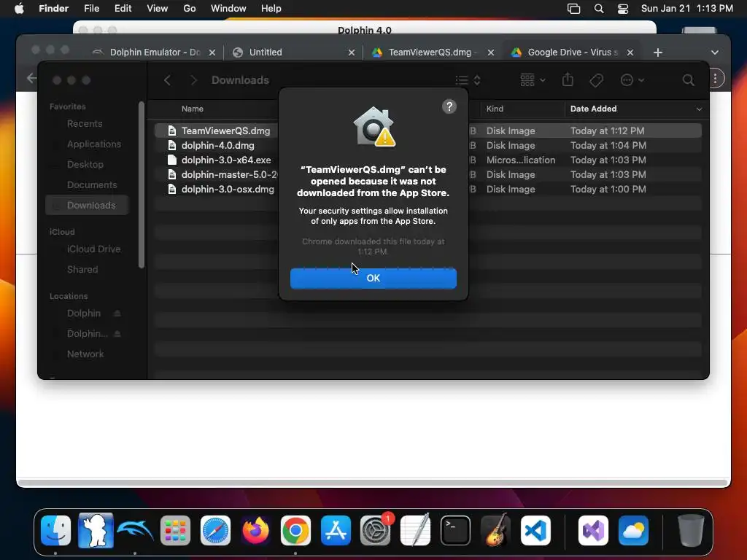Image resolution: width=747 pixels, height=560 pixels.
Task: Click the OK button in the dialog
Action: pos(373,278)
